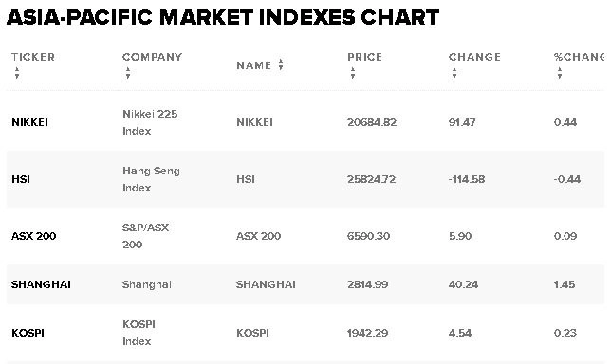
Task: Open the NIKKEI ticker link
Action: [30, 122]
